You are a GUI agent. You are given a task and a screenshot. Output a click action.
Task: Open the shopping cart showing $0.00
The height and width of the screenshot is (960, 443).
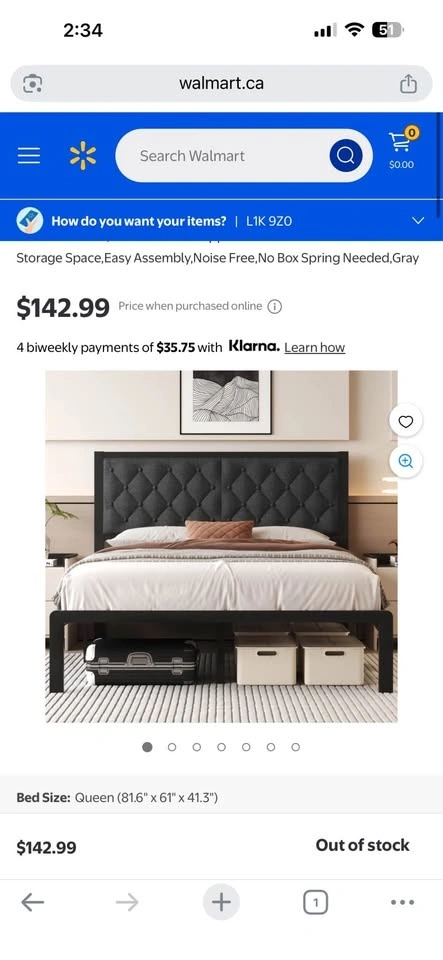point(401,148)
